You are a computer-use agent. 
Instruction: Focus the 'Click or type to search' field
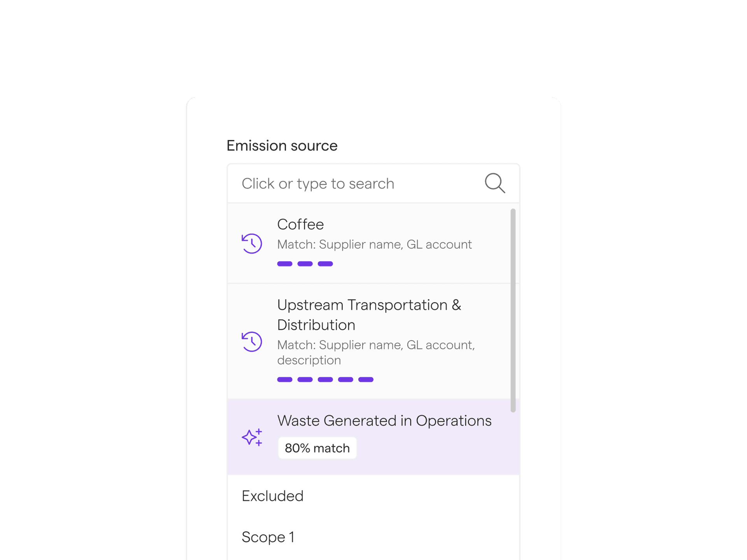(373, 183)
